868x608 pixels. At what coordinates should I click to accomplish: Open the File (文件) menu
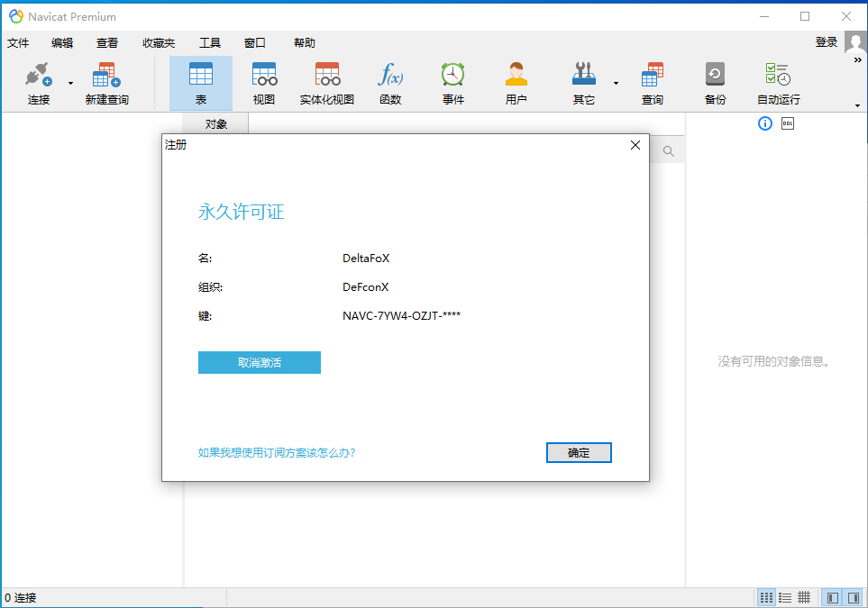click(x=18, y=42)
